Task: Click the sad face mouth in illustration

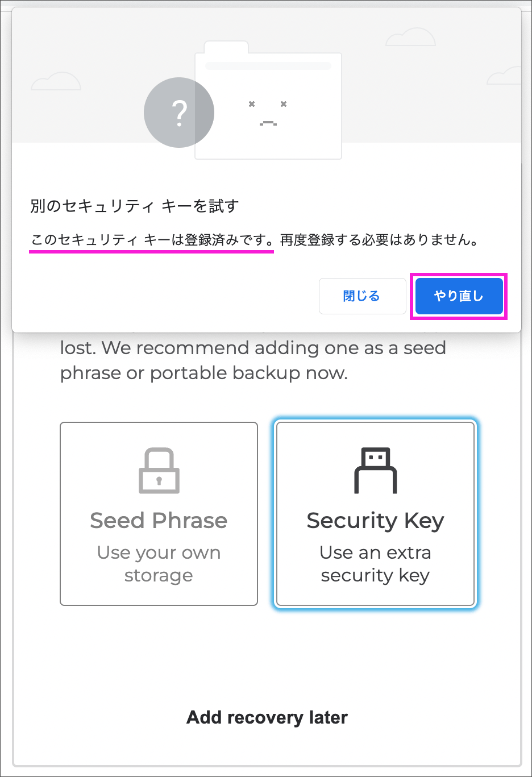Action: [268, 123]
